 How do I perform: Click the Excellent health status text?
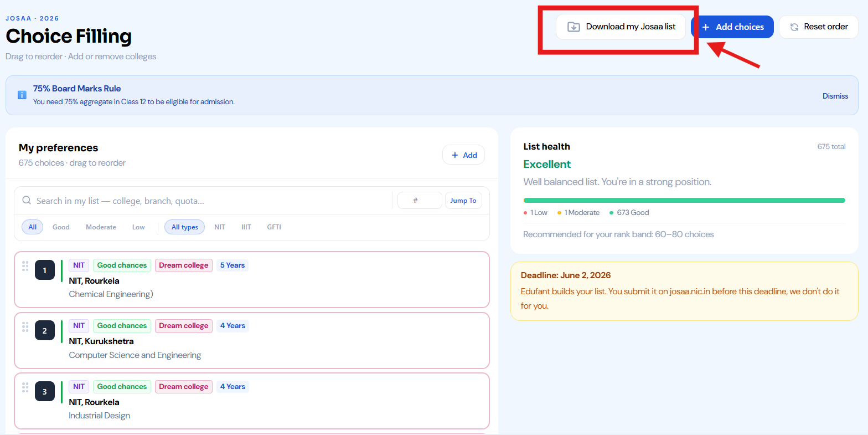pos(547,164)
